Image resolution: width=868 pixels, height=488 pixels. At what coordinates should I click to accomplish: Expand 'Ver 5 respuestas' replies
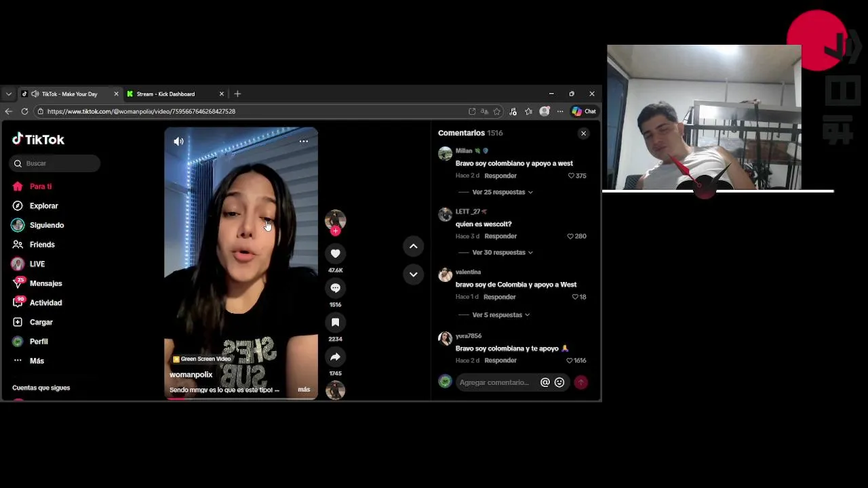coord(500,315)
